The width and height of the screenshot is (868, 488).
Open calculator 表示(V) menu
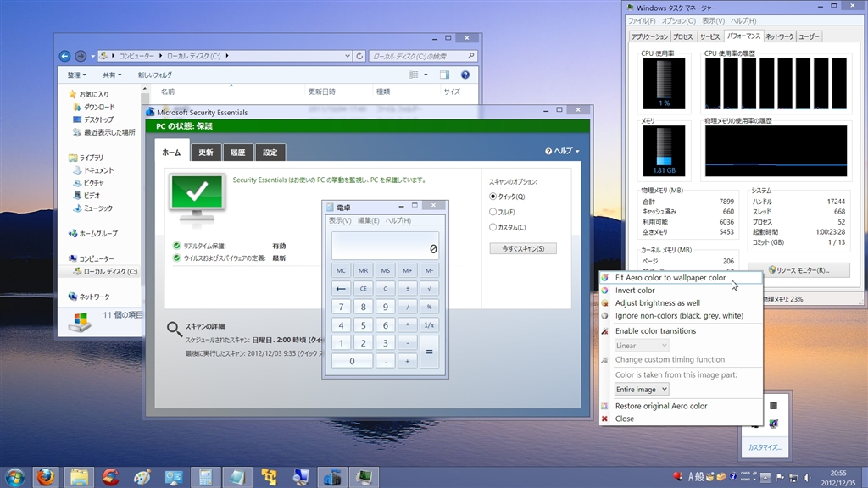[x=340, y=220]
